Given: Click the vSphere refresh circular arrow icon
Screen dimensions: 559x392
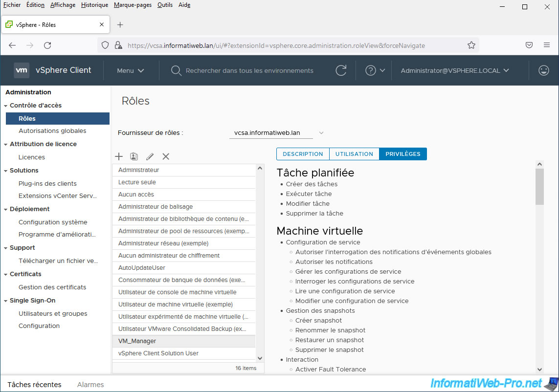Looking at the screenshot, I should pos(341,70).
